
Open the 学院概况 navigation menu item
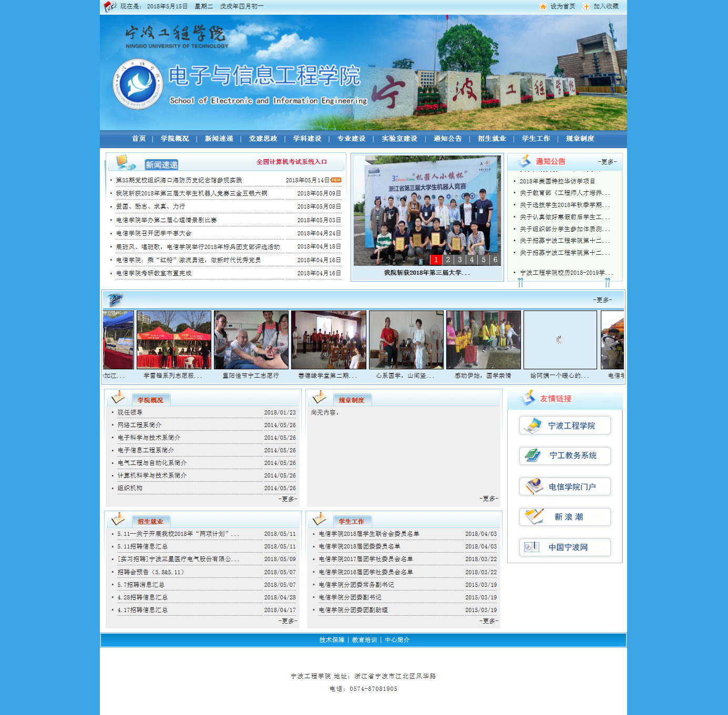(175, 139)
